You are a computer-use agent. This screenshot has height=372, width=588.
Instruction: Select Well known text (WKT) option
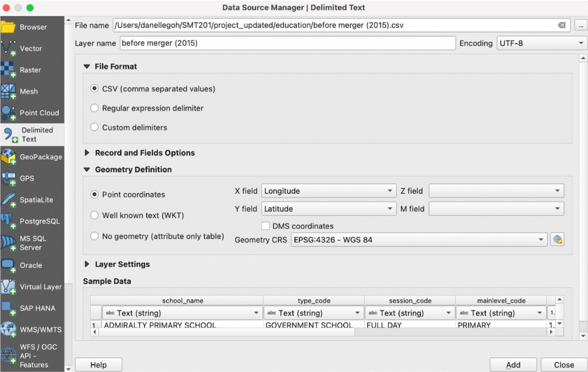click(94, 215)
